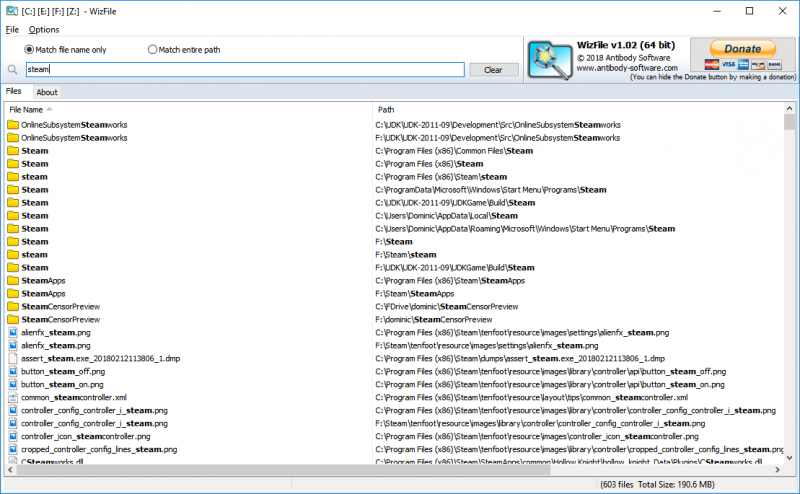Click the WizFile magnifier logo icon
The height and width of the screenshot is (494, 800).
pos(549,60)
